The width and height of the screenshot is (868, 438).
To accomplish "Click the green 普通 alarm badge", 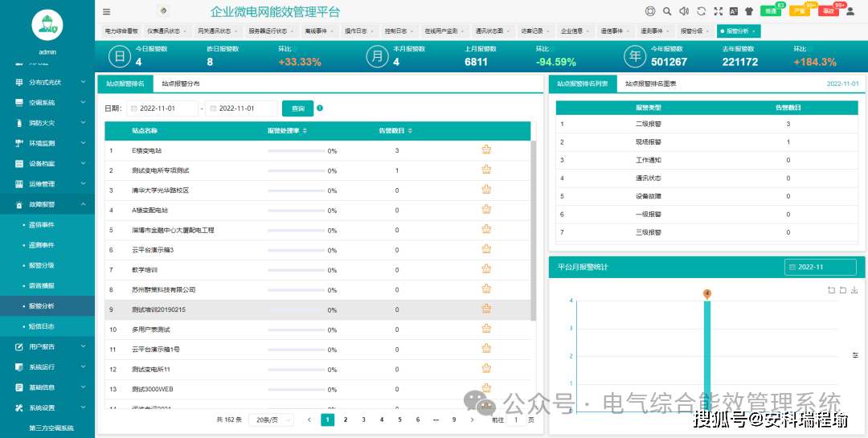I will (x=772, y=11).
